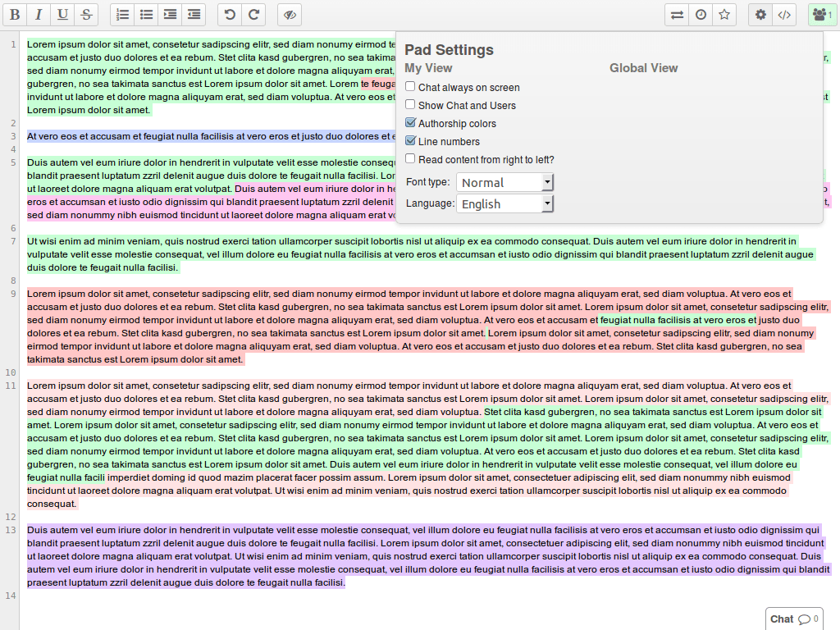Click the Global View heading
Image resolution: width=840 pixels, height=630 pixels.
pos(643,68)
